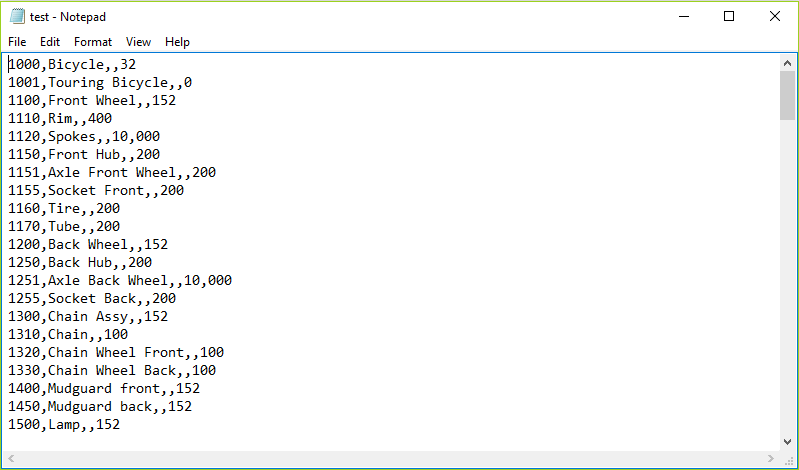Open the View menu
The height and width of the screenshot is (470, 799).
coord(138,42)
